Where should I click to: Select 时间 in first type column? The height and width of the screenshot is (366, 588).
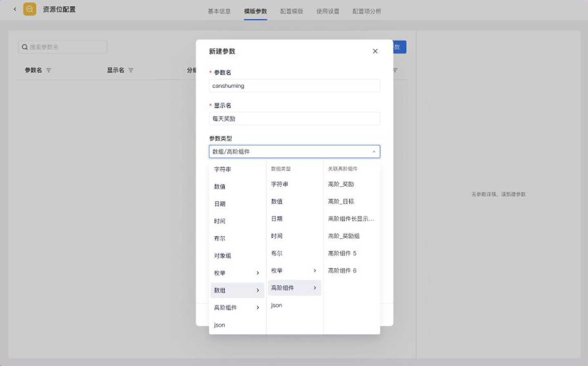[237, 221]
